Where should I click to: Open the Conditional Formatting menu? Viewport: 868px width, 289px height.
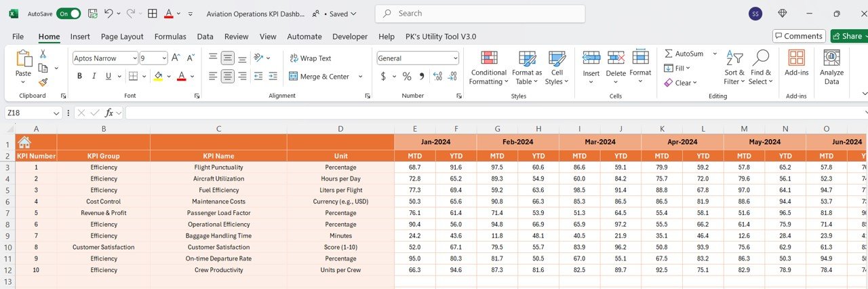[x=488, y=68]
